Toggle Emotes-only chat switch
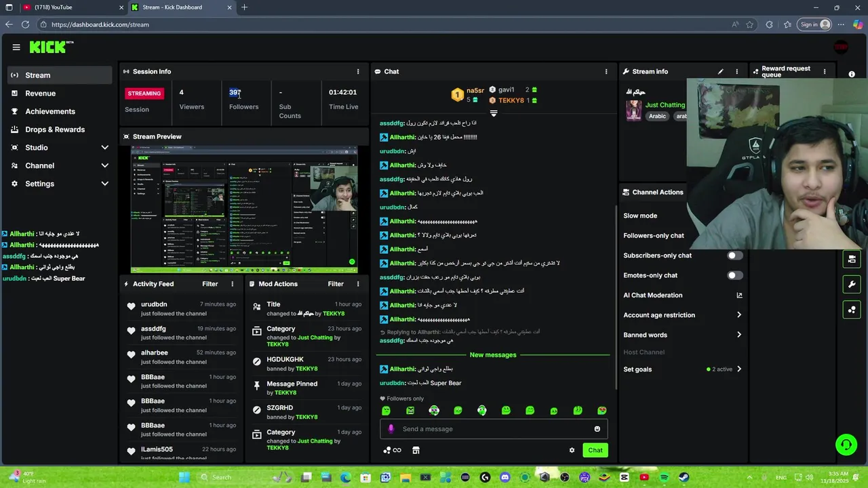The width and height of the screenshot is (868, 488). coord(735,275)
